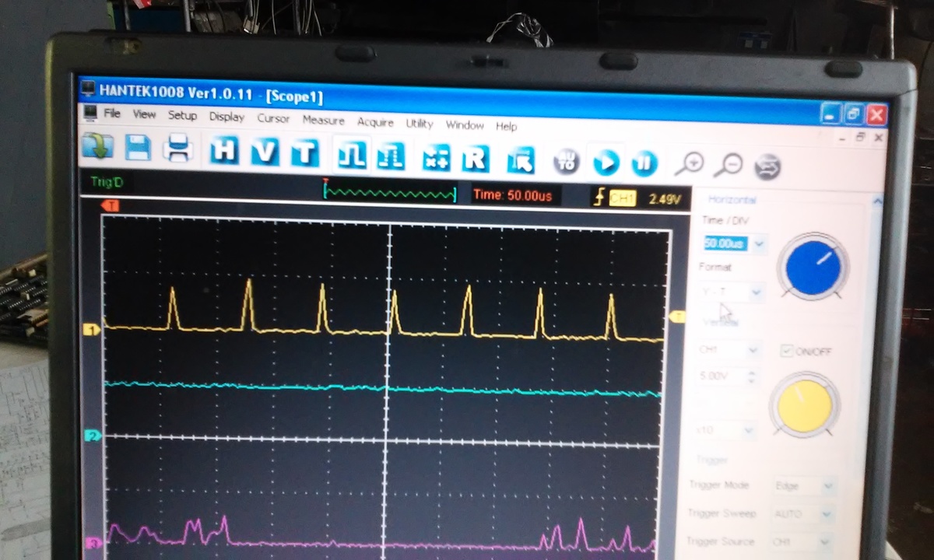Click the yellow Volts/DIV knob
This screenshot has height=560, width=934.
(x=805, y=404)
